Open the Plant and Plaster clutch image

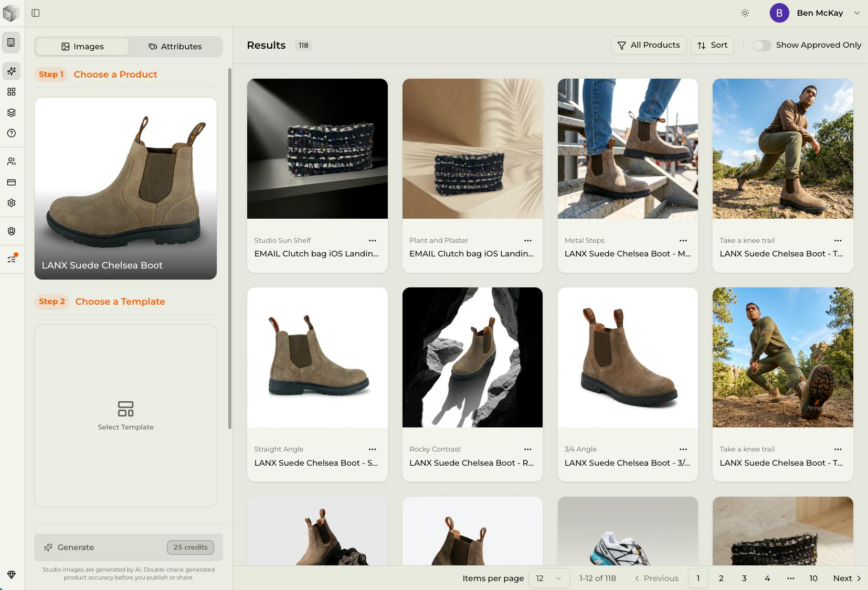click(x=472, y=148)
